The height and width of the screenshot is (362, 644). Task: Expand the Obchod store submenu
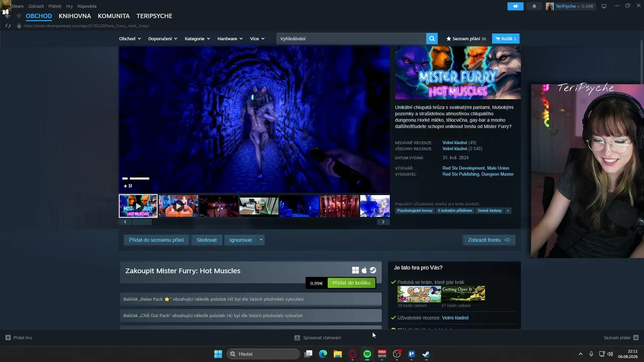pyautogui.click(x=130, y=39)
